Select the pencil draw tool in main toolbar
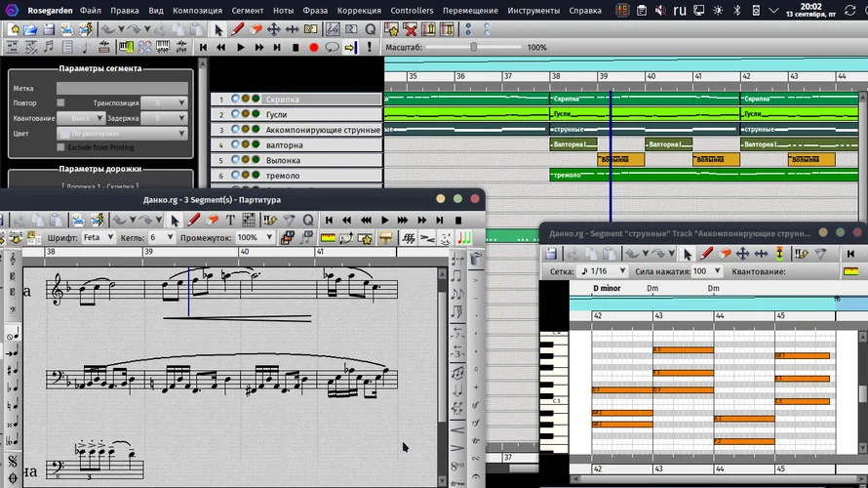868x488 pixels. (x=237, y=29)
